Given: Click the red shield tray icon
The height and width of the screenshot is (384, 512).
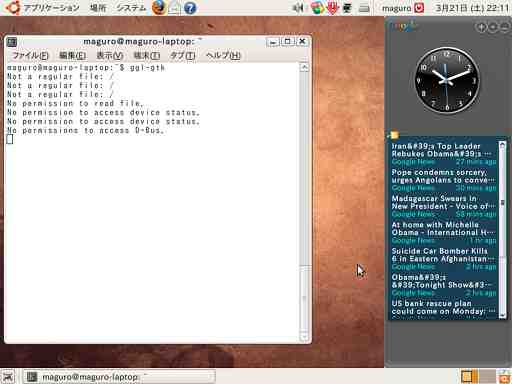Looking at the screenshot, I should pos(332,8).
